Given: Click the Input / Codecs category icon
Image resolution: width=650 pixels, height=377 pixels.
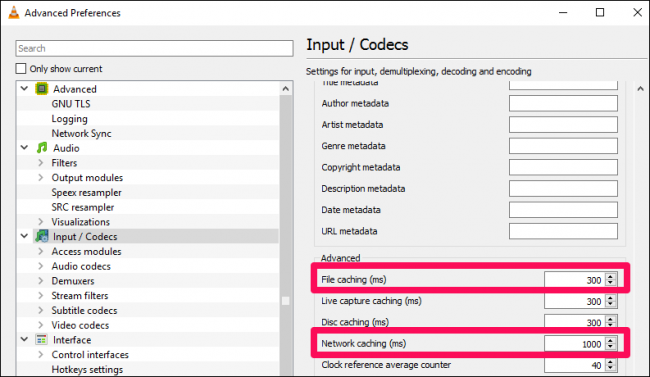Looking at the screenshot, I should pyautogui.click(x=41, y=236).
